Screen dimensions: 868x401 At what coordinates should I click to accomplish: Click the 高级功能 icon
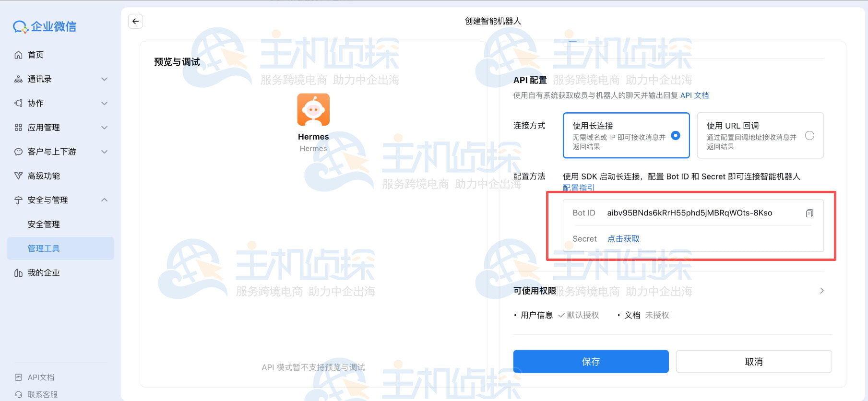pos(18,176)
